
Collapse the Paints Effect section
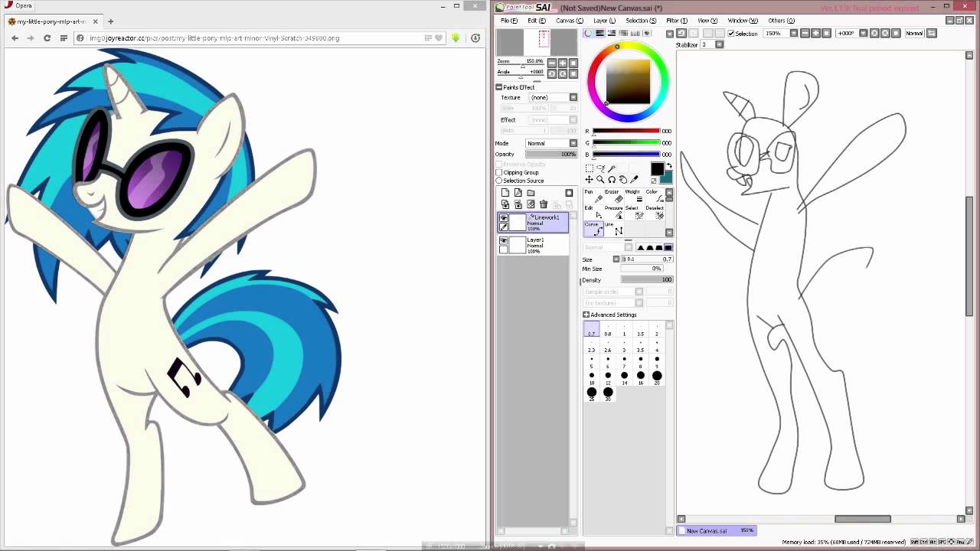498,87
